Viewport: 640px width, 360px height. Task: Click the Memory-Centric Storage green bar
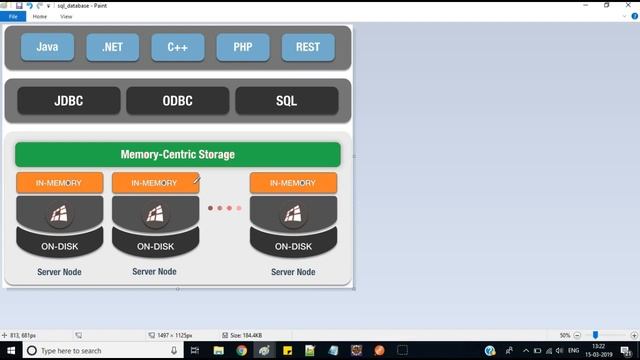point(178,154)
